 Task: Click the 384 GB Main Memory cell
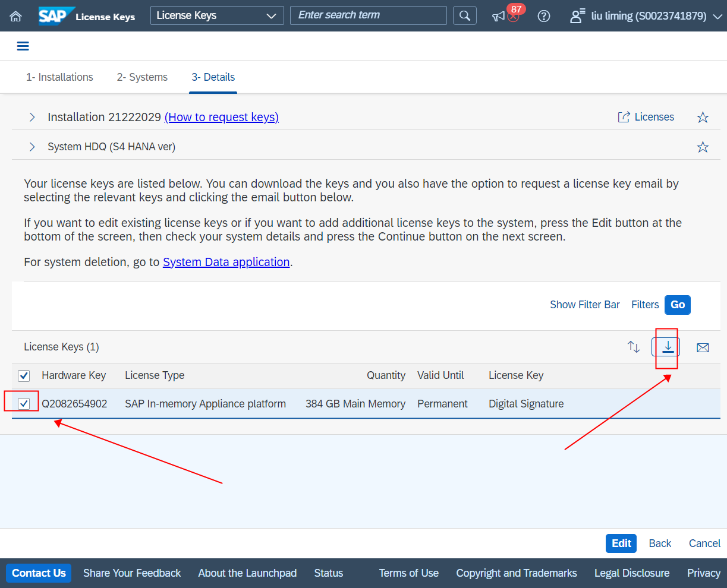(x=355, y=404)
